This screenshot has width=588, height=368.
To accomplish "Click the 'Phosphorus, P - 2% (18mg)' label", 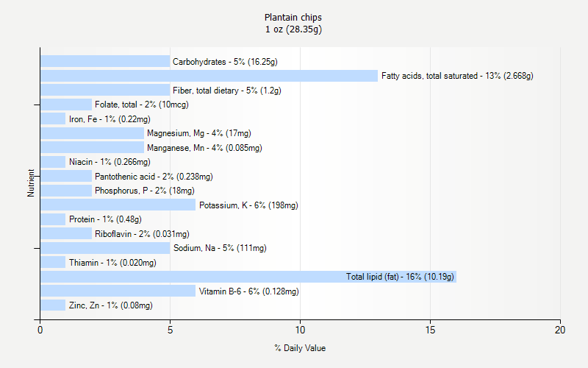I will point(145,191).
